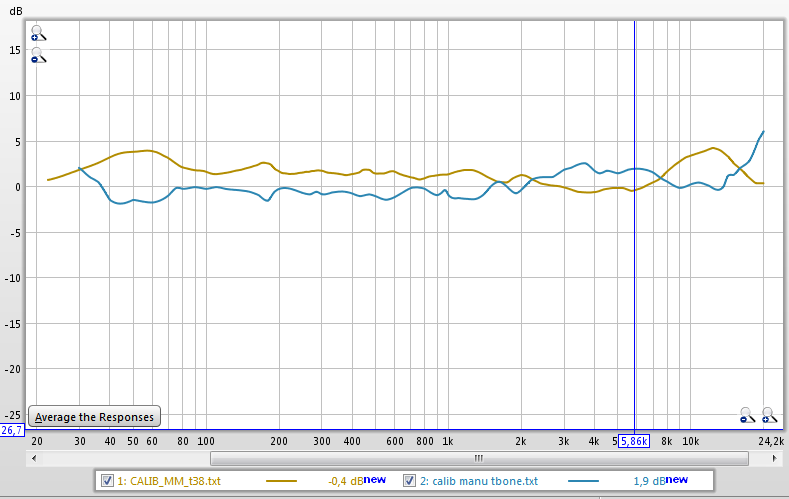This screenshot has width=789, height=499.
Task: Click the scrollbar left arrow
Action: pos(36,458)
